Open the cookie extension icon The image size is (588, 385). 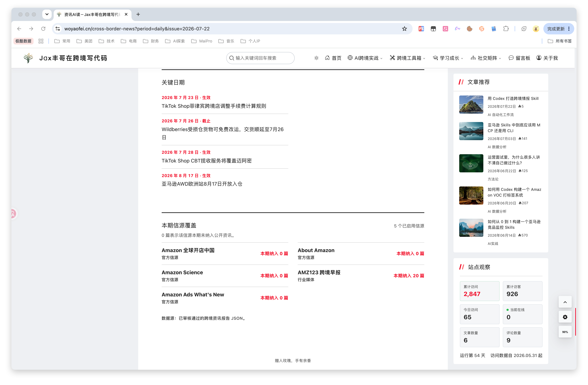469,29
